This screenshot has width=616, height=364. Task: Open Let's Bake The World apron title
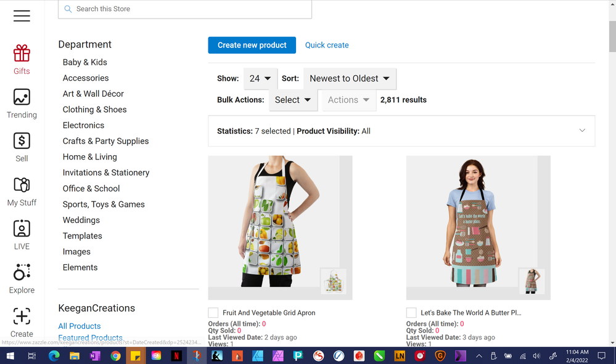pos(471,313)
